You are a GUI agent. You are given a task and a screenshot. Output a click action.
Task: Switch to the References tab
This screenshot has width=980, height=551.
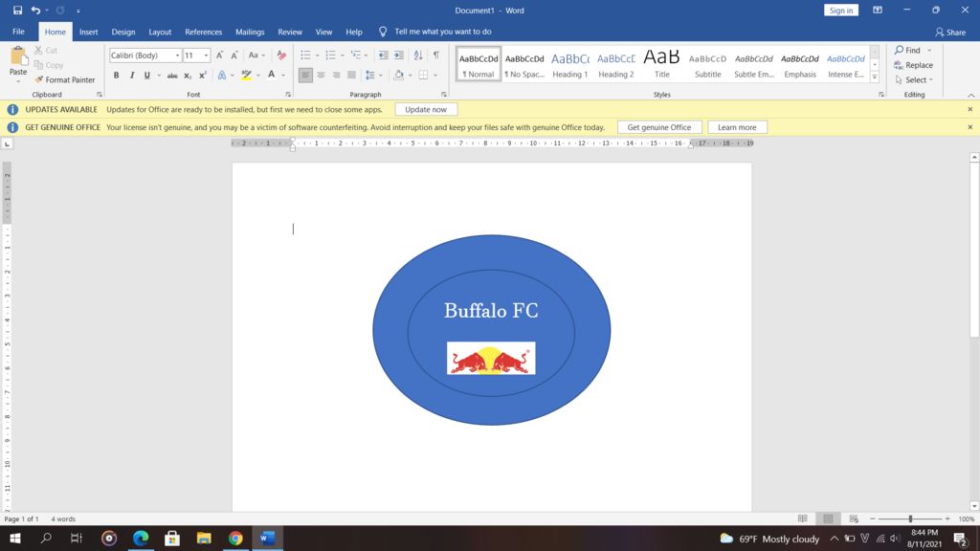[203, 32]
